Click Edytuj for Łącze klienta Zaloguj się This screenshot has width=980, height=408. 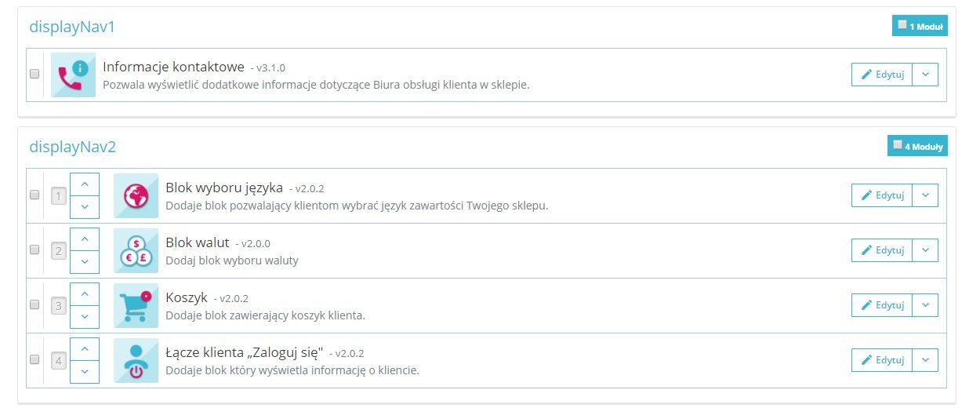click(x=882, y=360)
